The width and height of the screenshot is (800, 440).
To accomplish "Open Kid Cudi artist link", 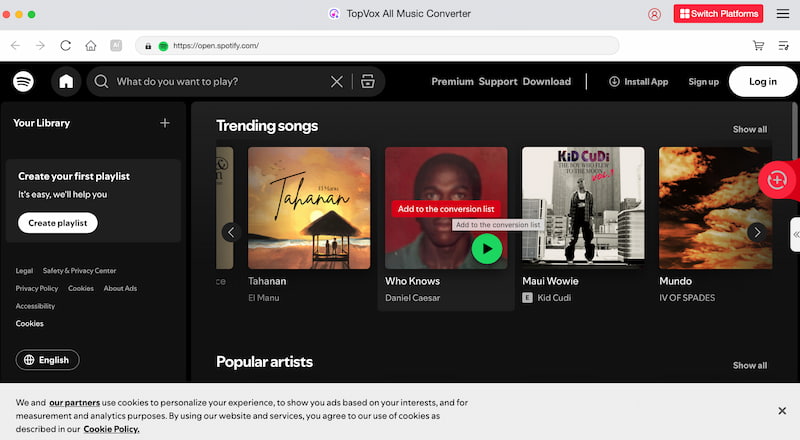I will click(x=554, y=298).
